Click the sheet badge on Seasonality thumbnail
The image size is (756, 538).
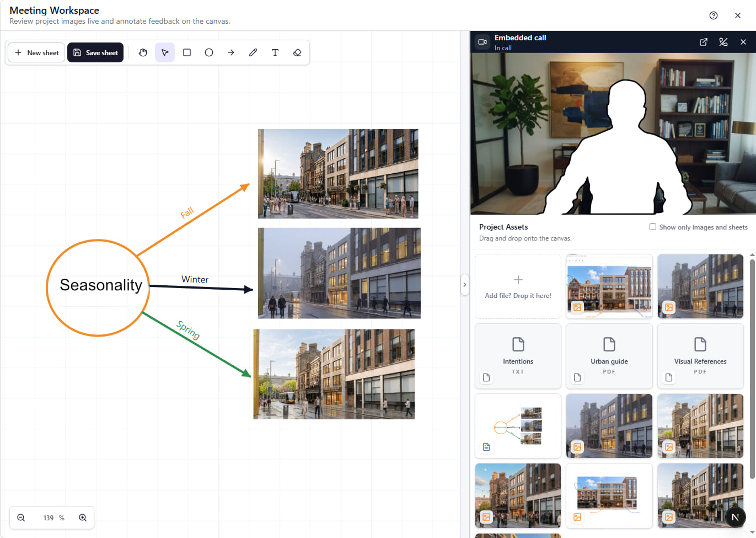coord(486,447)
